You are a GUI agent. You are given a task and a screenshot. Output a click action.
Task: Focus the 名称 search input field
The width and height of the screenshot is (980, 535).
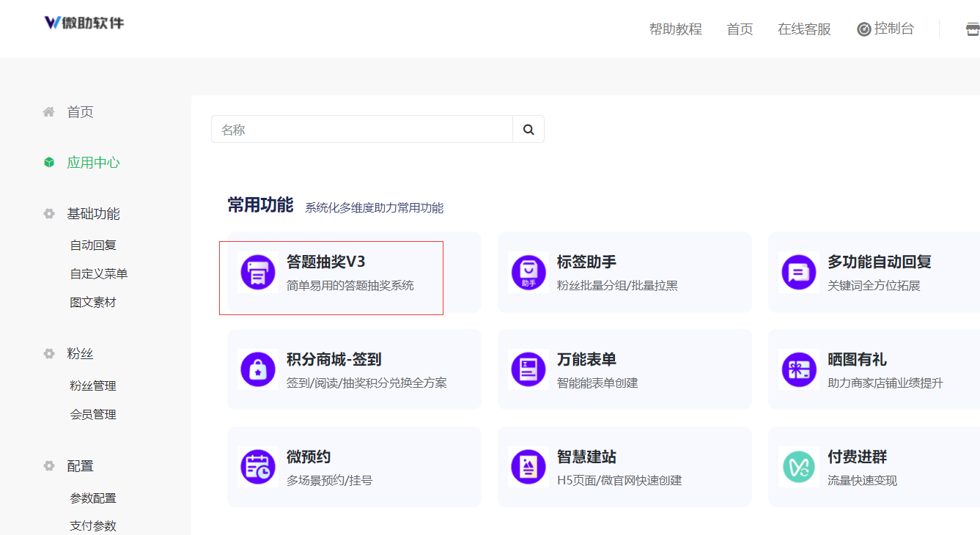(x=362, y=129)
